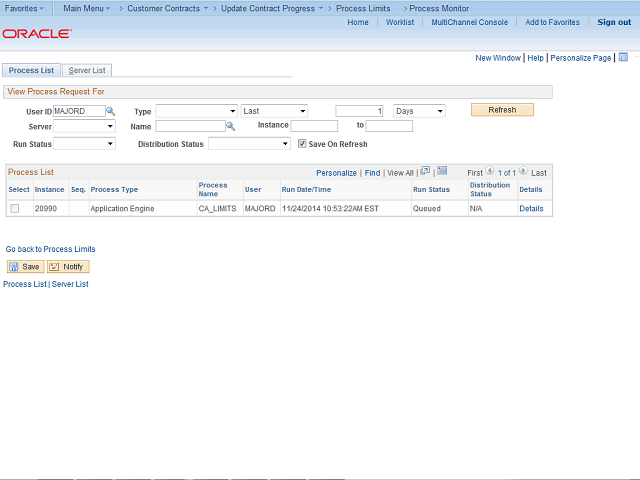The width and height of the screenshot is (640, 480).
Task: Open the Days unit dropdown
Action: (419, 111)
